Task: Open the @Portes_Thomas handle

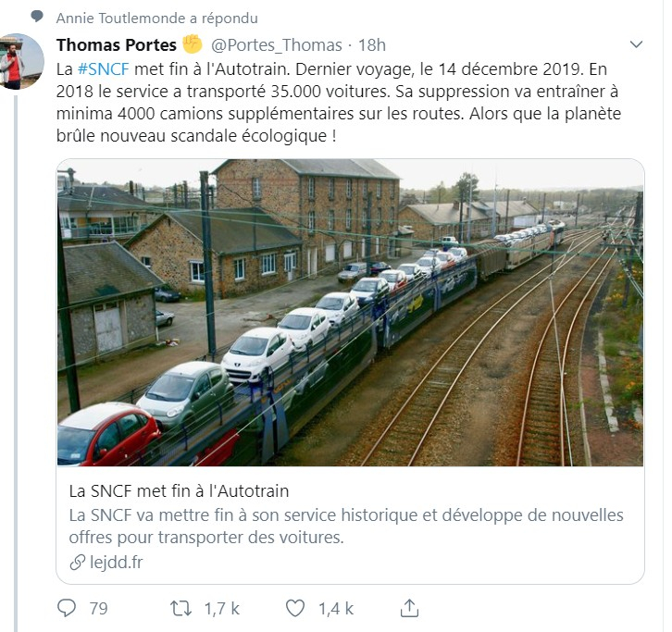Action: coord(277,45)
